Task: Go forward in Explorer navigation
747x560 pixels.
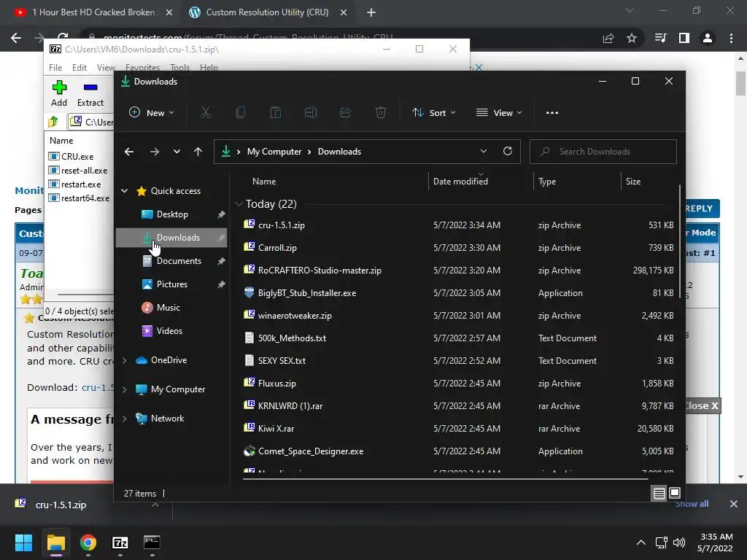Action: [155, 152]
